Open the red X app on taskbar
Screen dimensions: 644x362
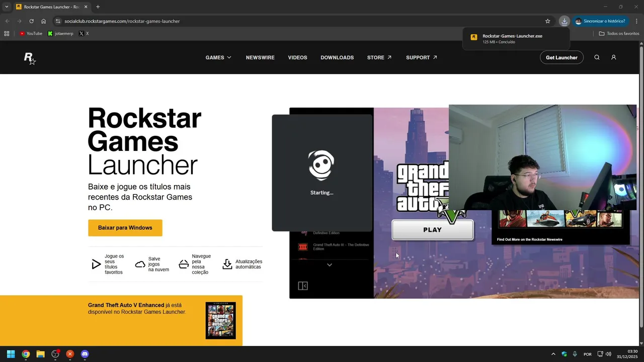point(70,354)
